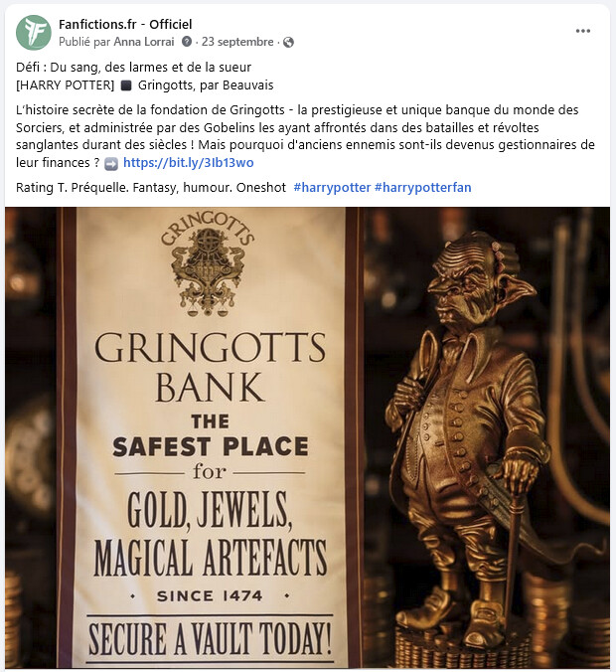
Task: Click the L'histoire secrète description paragraph
Action: 305,136
